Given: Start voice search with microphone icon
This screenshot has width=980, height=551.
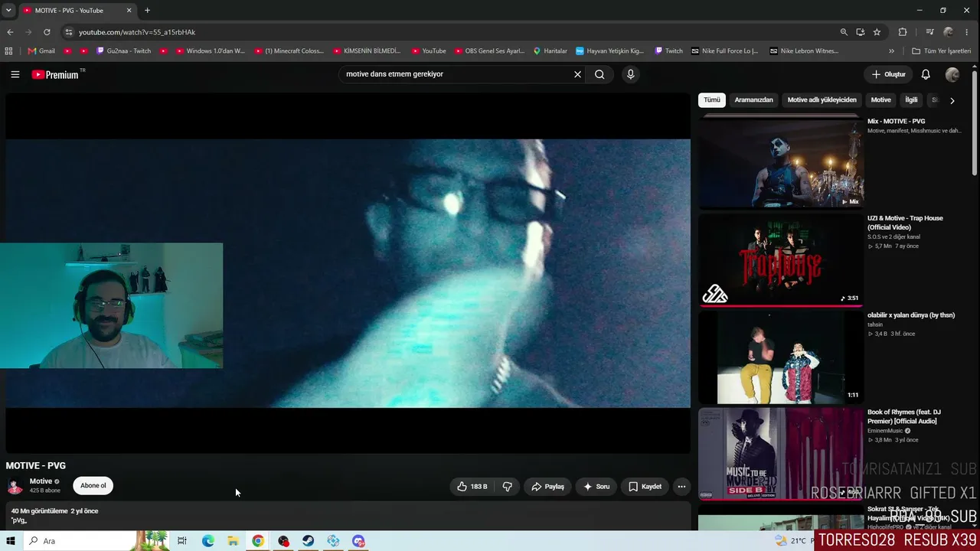Looking at the screenshot, I should coord(630,74).
